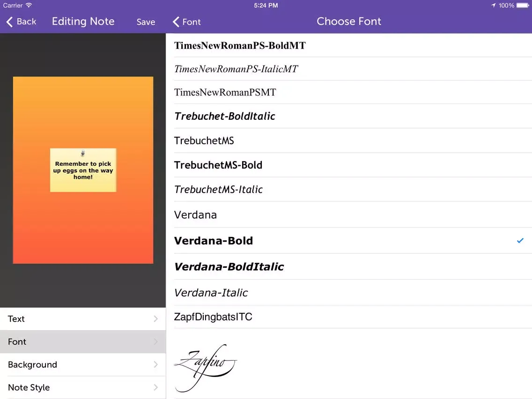This screenshot has width=532, height=399.
Task: Tap the 5:24 PM clock
Action: pyautogui.click(x=266, y=6)
